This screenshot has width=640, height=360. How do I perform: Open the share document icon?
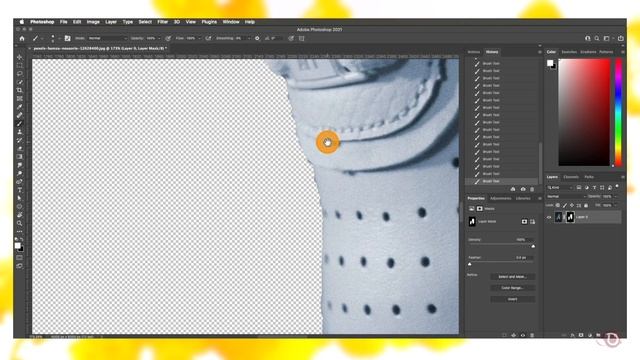click(621, 38)
